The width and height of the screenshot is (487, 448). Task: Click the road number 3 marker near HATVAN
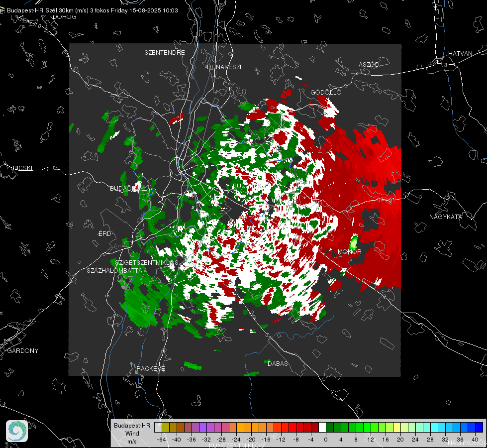click(x=446, y=65)
